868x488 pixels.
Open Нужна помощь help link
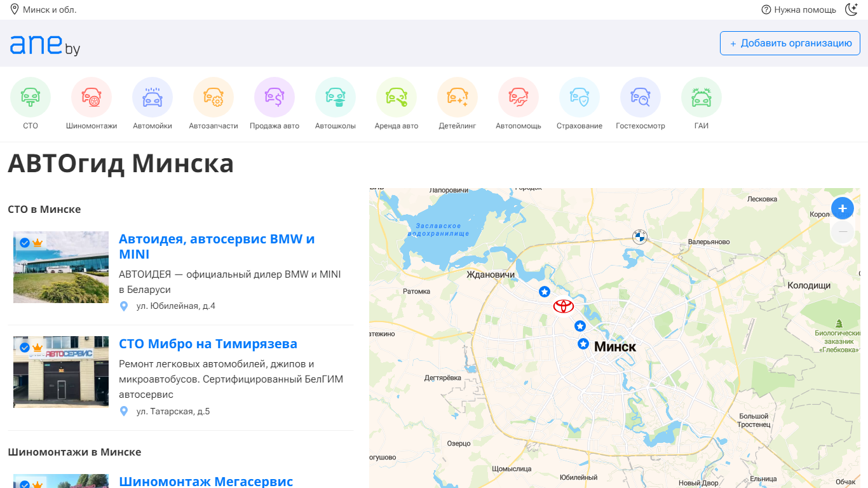coord(799,10)
